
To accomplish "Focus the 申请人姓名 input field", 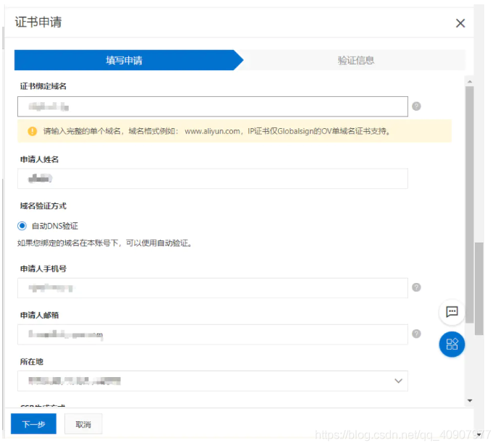I will [213, 179].
